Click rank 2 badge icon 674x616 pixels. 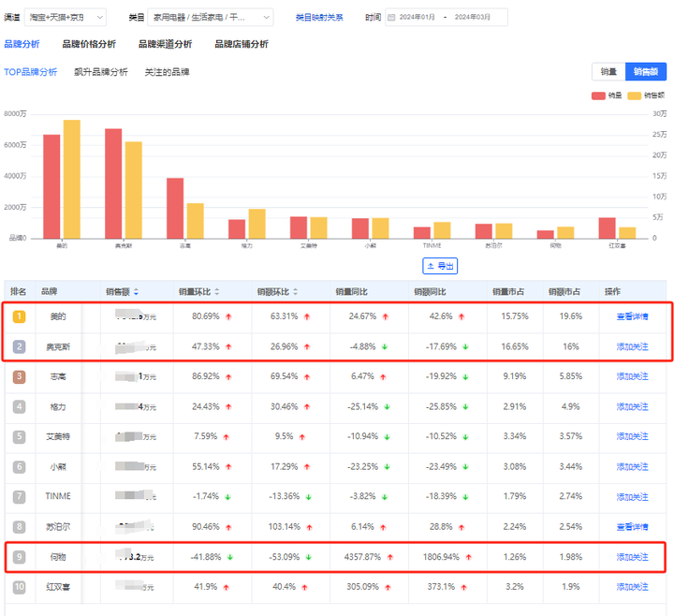pos(19,347)
